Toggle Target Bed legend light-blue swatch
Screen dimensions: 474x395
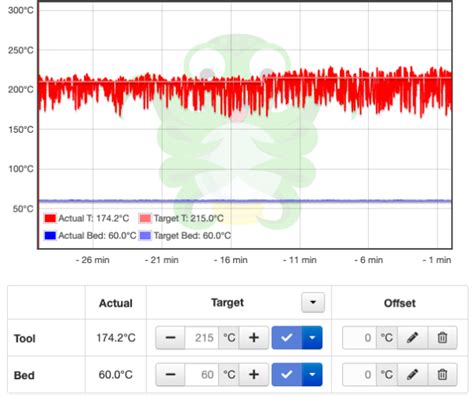[x=145, y=236]
